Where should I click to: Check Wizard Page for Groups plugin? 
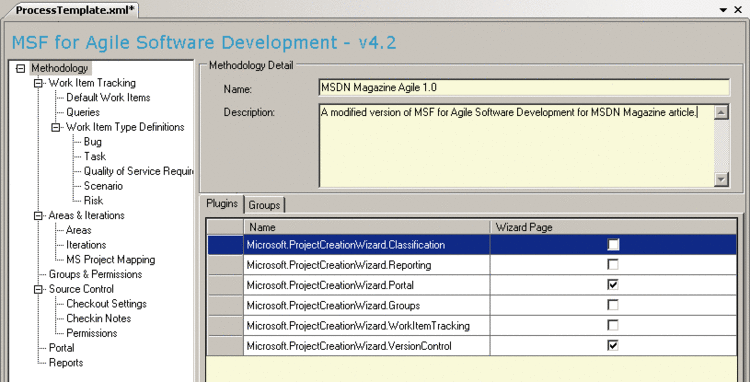tap(613, 305)
